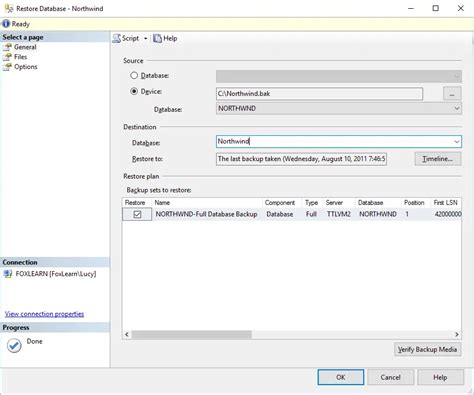Open the destination Database Northwind dropdown arrow

click(456, 142)
